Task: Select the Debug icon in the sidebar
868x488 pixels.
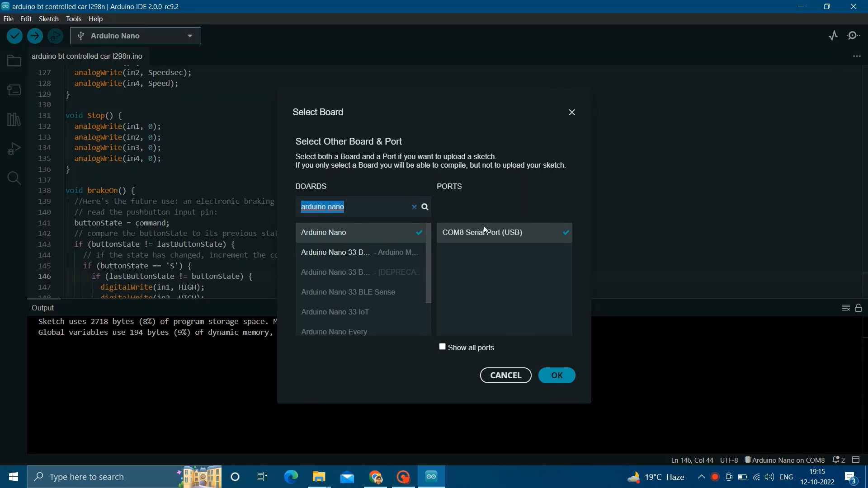Action: tap(14, 148)
